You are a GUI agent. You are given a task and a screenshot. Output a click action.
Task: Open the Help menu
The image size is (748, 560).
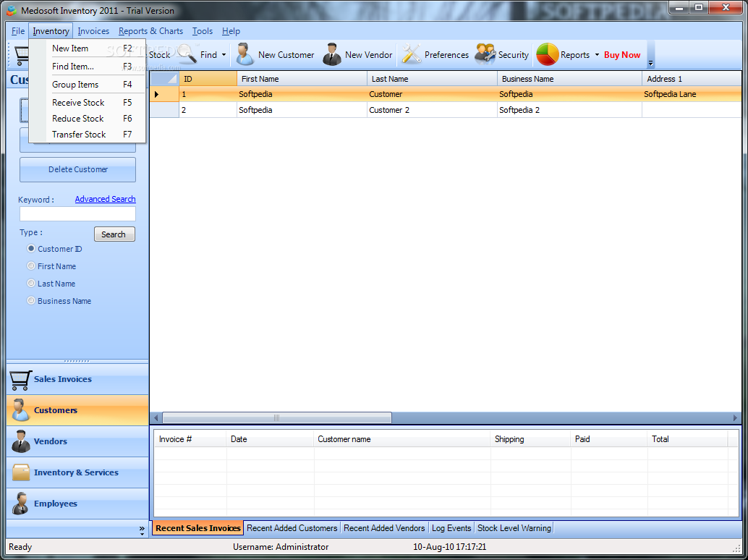pos(231,31)
